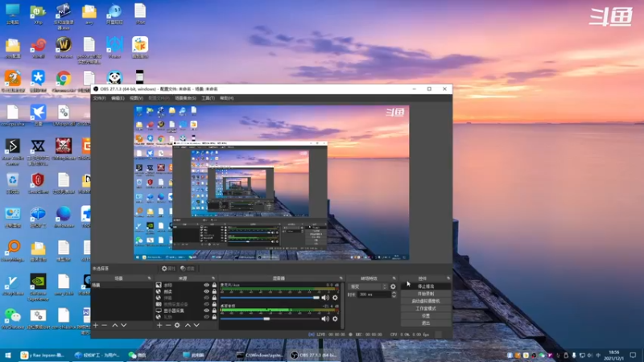Click the 停止推流 stop streaming button
The height and width of the screenshot is (362, 644).
[426, 286]
